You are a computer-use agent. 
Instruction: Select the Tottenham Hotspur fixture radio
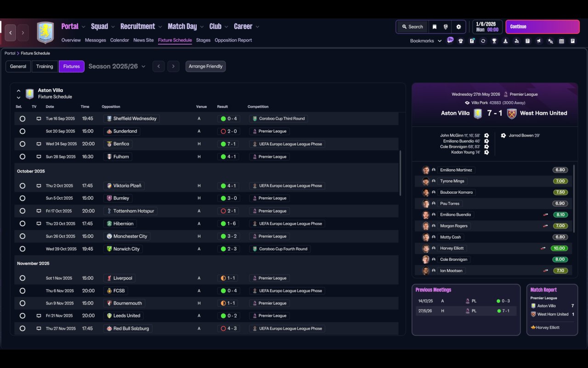23,211
